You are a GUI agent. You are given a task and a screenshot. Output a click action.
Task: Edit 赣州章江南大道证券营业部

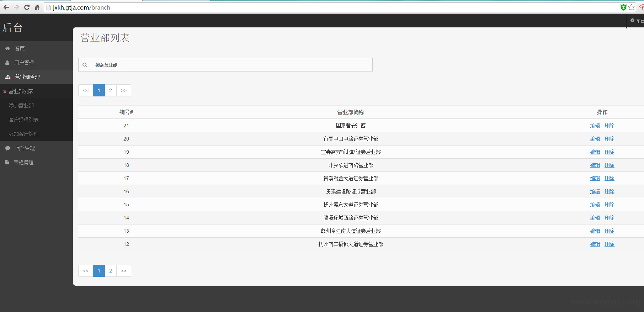click(x=595, y=231)
